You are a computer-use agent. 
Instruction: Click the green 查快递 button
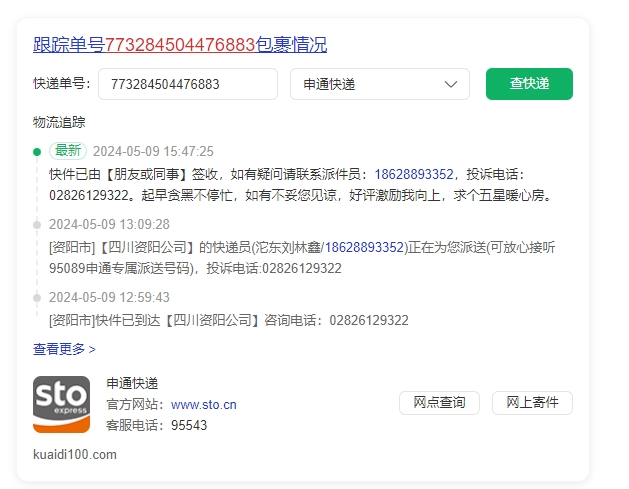point(529,84)
